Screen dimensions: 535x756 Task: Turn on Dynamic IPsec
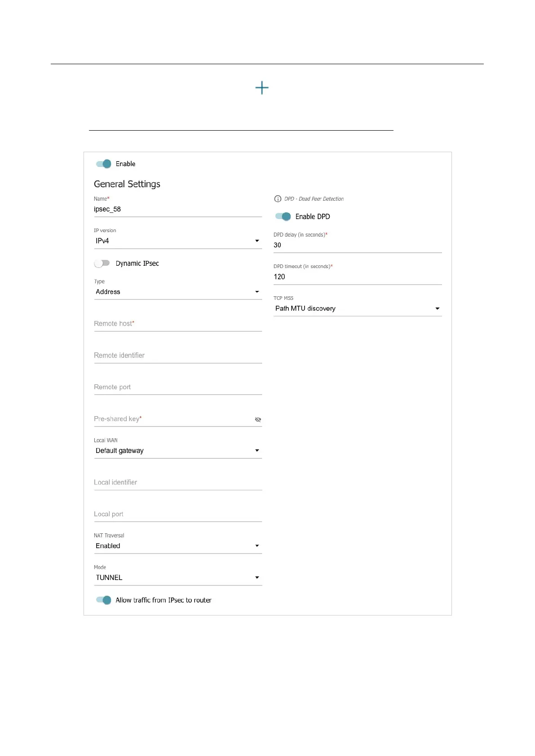102,263
